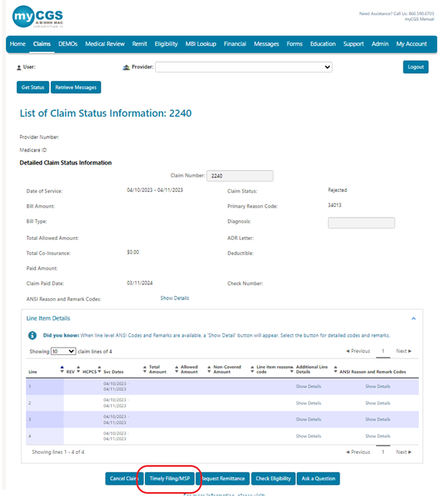Viewport: 448px width, 497px height.
Task: Click the Check Eligibility button
Action: pyautogui.click(x=273, y=478)
